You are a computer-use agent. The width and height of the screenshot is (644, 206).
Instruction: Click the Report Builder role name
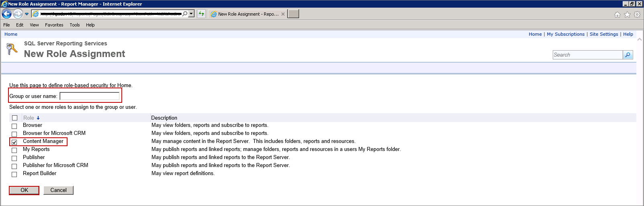[x=39, y=173]
